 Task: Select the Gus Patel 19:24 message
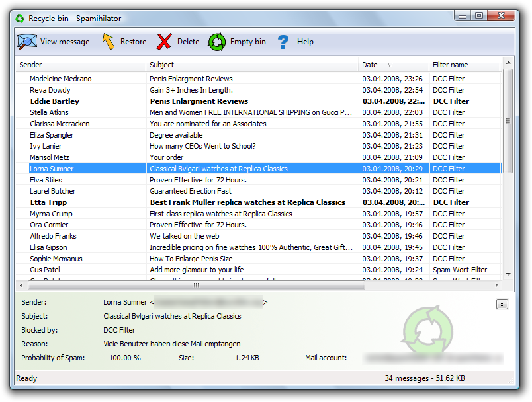(x=259, y=270)
